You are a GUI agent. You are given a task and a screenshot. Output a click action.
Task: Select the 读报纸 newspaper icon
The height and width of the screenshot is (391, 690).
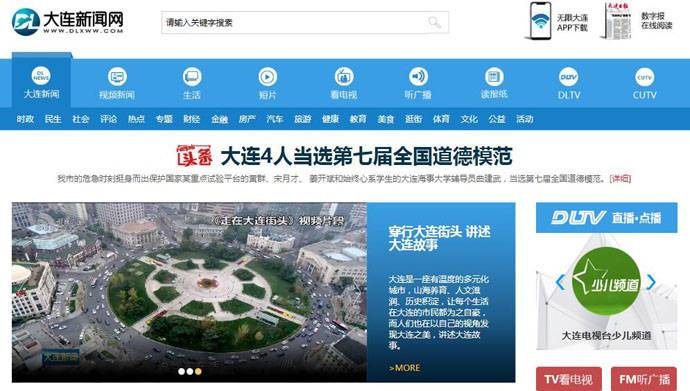494,77
